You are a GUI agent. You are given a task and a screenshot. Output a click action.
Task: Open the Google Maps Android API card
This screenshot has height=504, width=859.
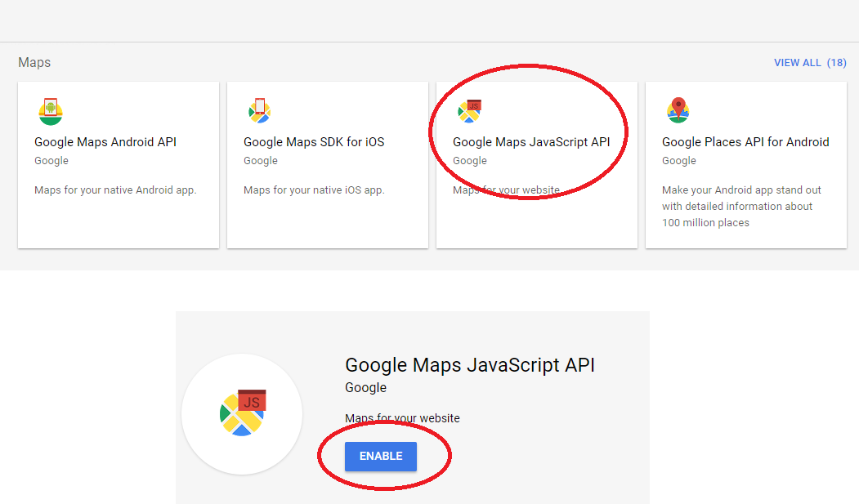pyautogui.click(x=118, y=163)
